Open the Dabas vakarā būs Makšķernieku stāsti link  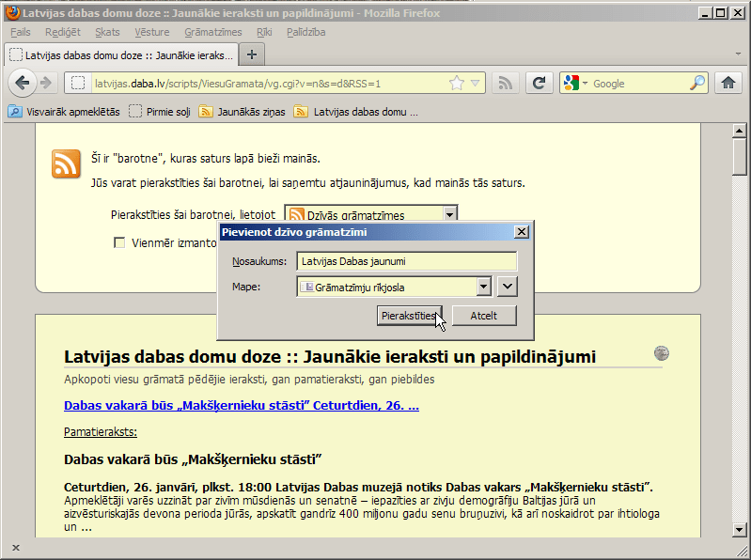pyautogui.click(x=242, y=405)
